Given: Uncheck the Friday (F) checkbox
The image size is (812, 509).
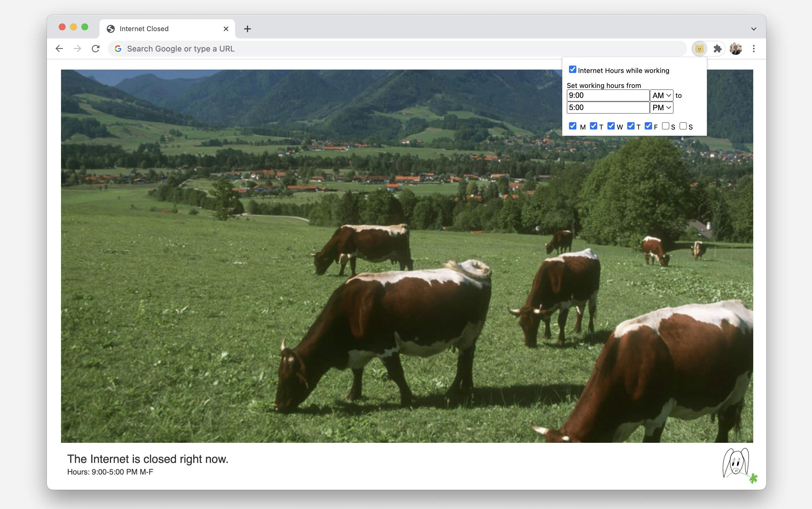Looking at the screenshot, I should tap(648, 126).
